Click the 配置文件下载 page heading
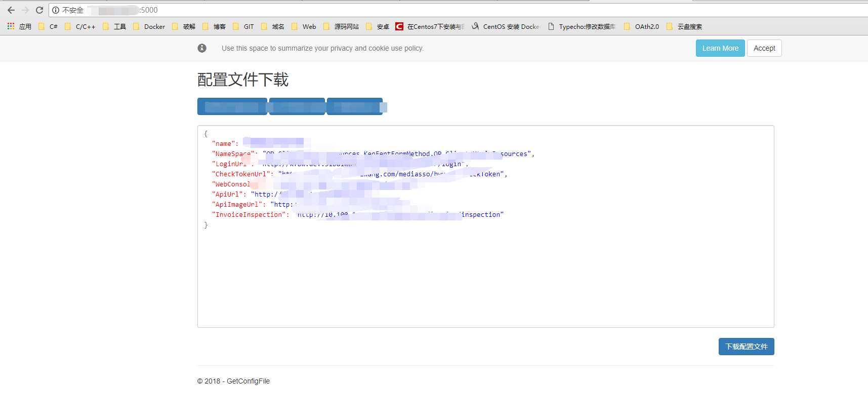Image resolution: width=868 pixels, height=418 pixels. (x=243, y=80)
